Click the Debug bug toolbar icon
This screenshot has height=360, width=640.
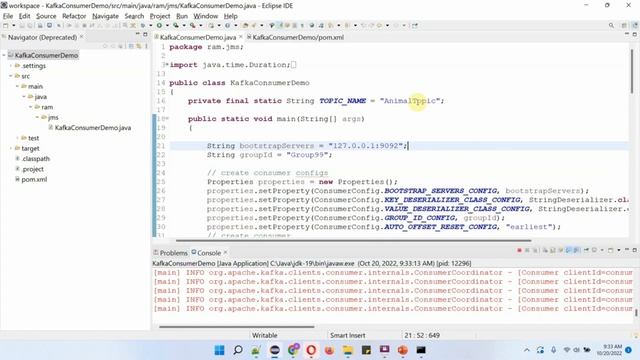point(142,25)
